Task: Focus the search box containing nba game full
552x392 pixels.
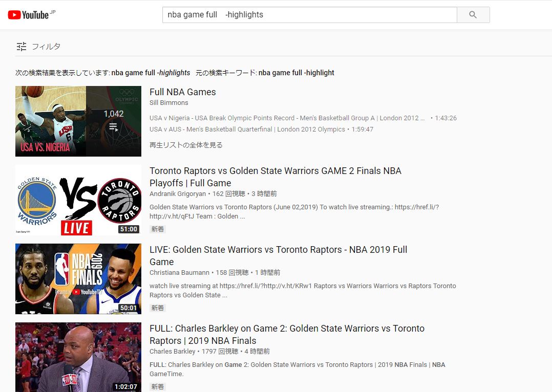Action: point(309,15)
